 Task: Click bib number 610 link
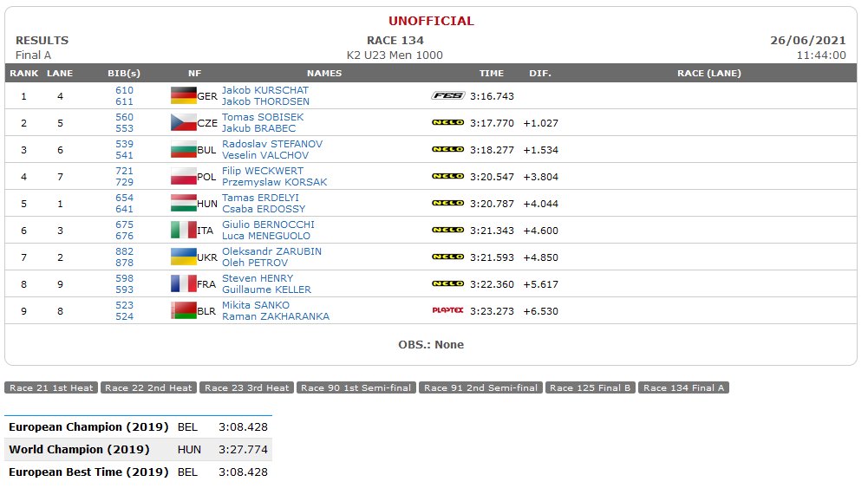(125, 90)
